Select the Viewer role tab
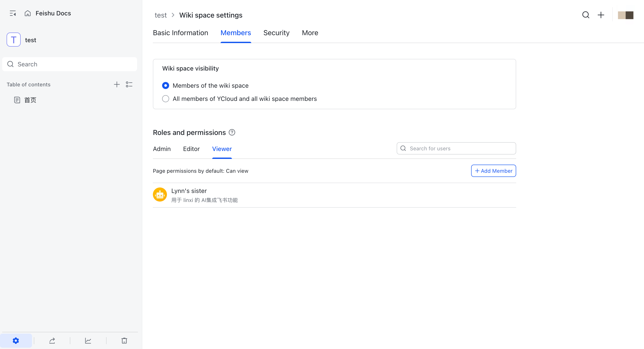 (x=222, y=149)
